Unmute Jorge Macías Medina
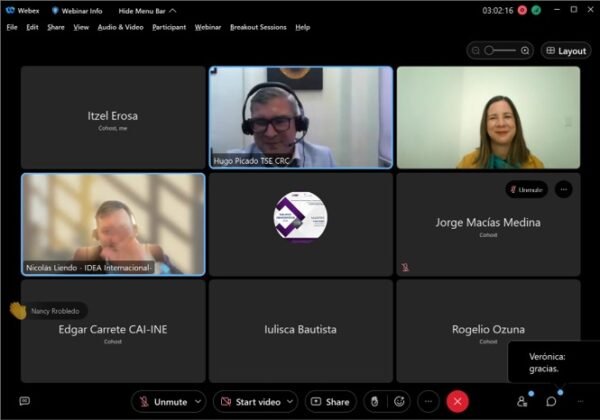This screenshot has width=600, height=420. click(527, 189)
